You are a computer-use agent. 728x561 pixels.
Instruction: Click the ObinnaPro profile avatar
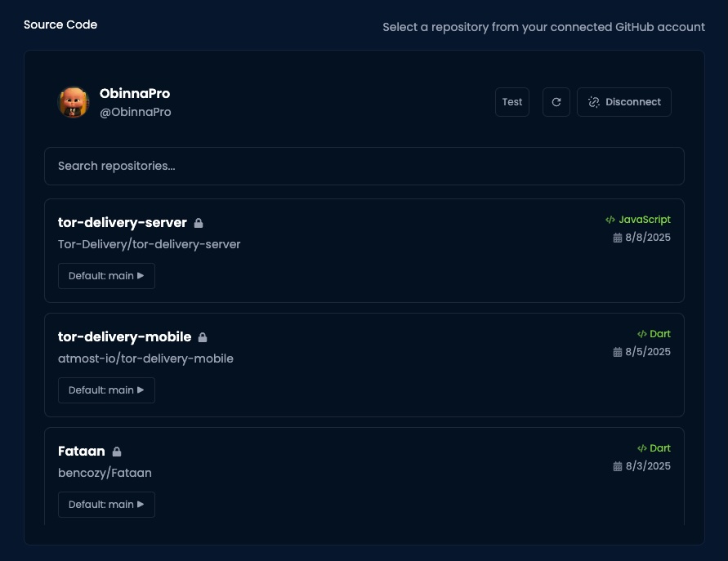point(74,102)
